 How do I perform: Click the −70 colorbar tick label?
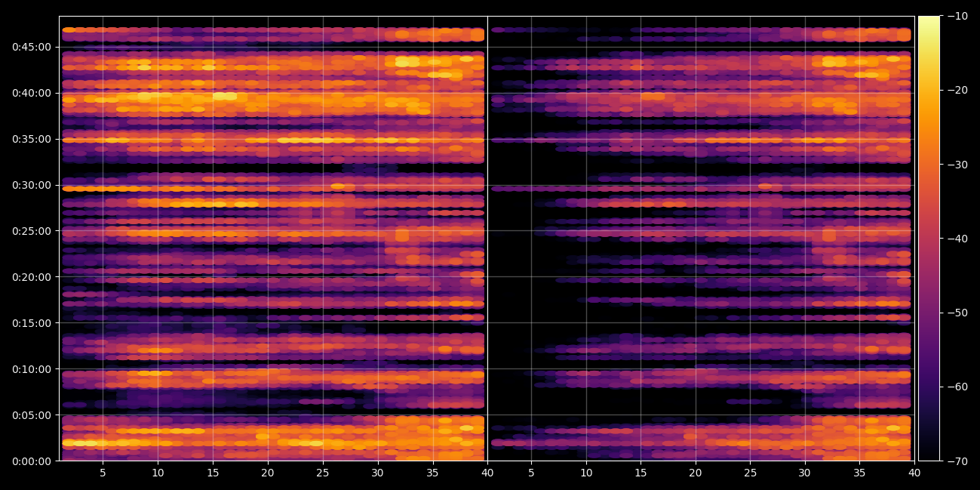click(x=957, y=461)
